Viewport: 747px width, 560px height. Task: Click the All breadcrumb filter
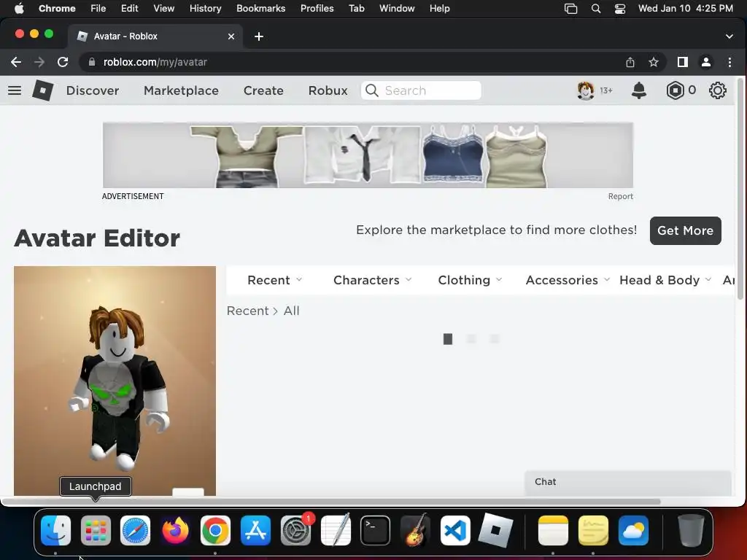click(x=292, y=311)
